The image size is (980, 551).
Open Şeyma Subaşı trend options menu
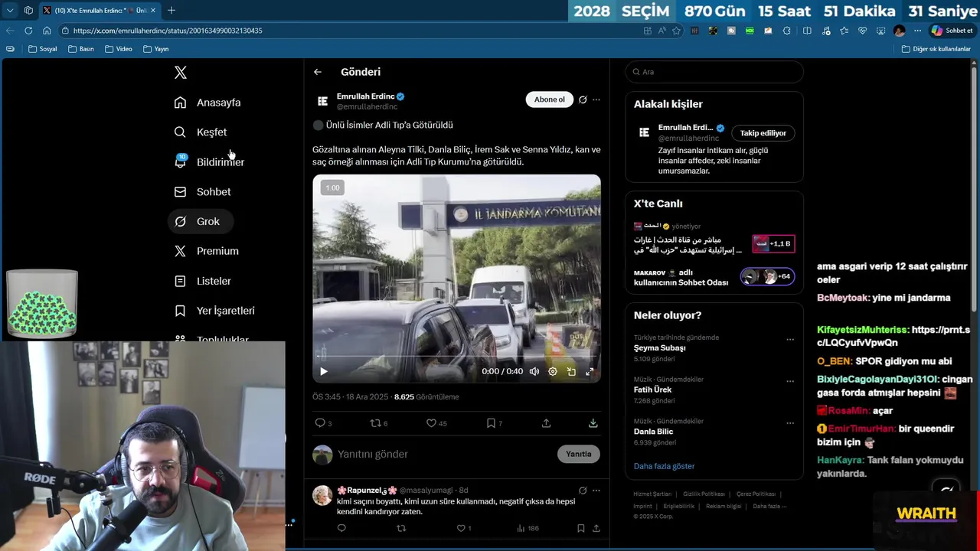click(x=790, y=339)
